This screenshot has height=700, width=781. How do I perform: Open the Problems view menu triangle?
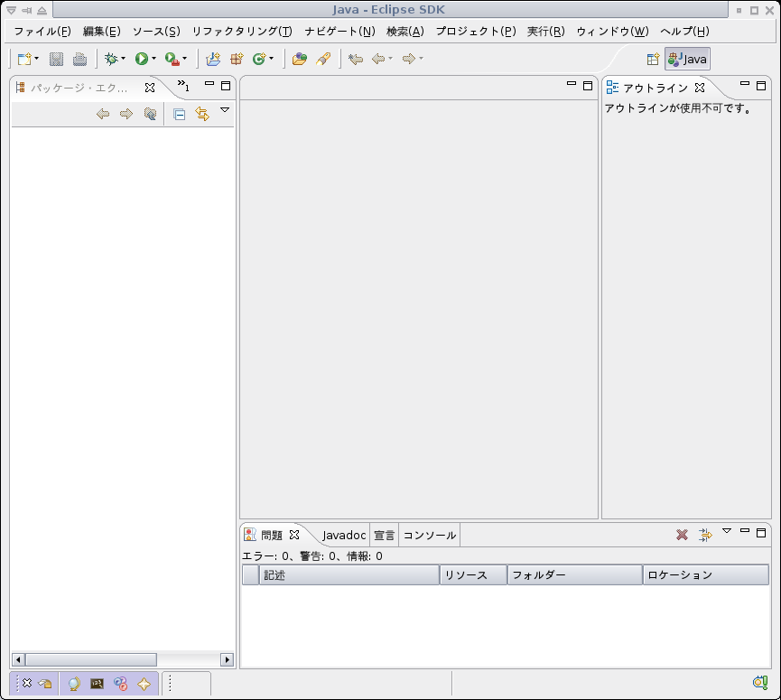point(727,531)
